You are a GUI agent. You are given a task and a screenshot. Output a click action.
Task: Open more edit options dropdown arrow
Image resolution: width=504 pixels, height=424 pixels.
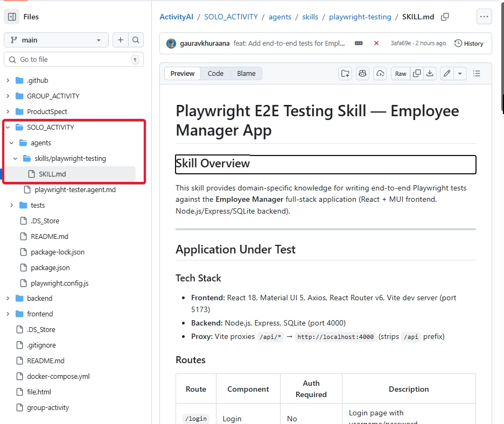coord(460,74)
